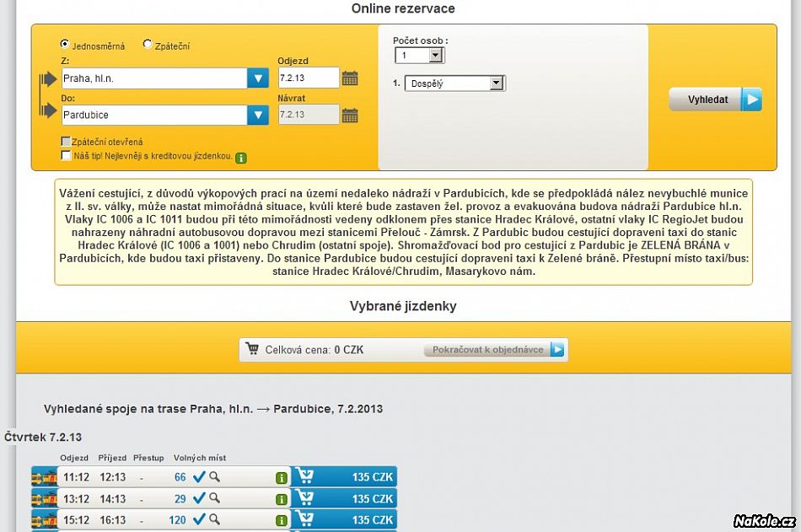The image size is (801, 532).
Task: Show info about kreditová jízdenka tip
Action: coord(241,158)
